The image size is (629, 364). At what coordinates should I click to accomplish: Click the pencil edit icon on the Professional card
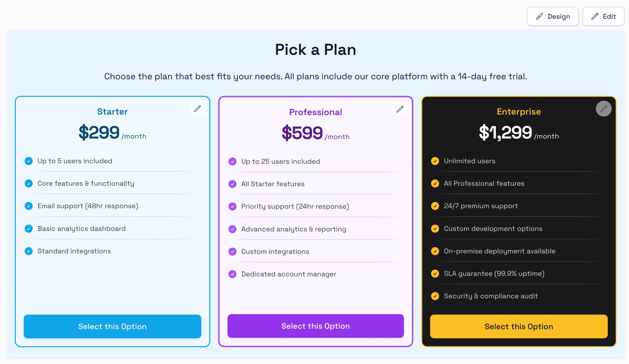[x=400, y=109]
